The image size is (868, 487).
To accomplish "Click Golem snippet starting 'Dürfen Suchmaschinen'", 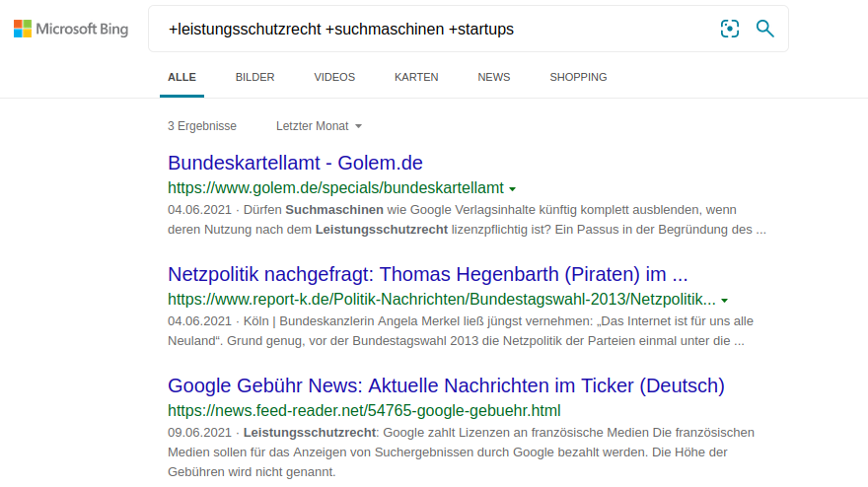I will pos(468,220).
